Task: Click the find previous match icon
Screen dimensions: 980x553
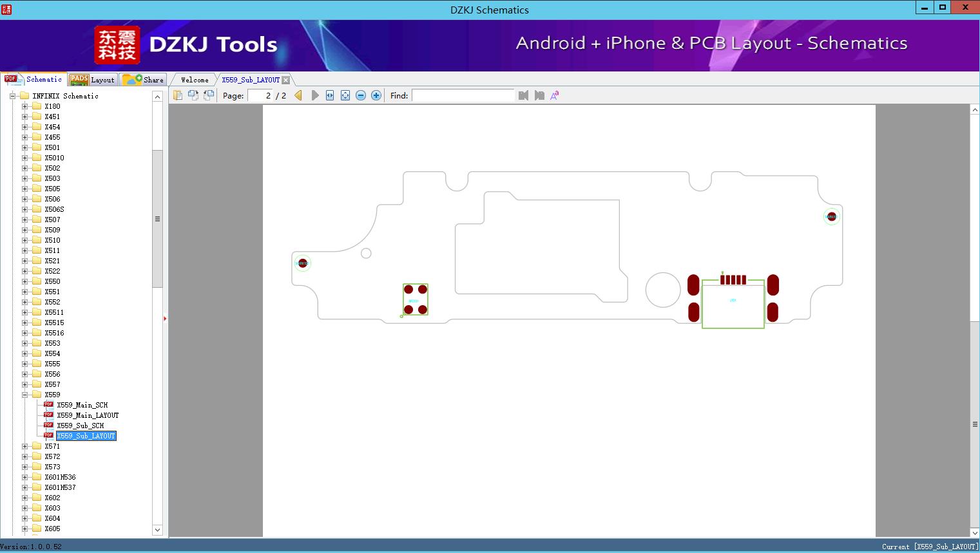Action: pos(523,95)
